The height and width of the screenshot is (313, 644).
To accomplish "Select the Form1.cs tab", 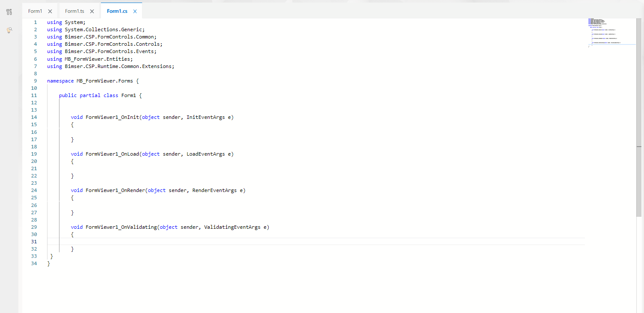I will (x=117, y=11).
